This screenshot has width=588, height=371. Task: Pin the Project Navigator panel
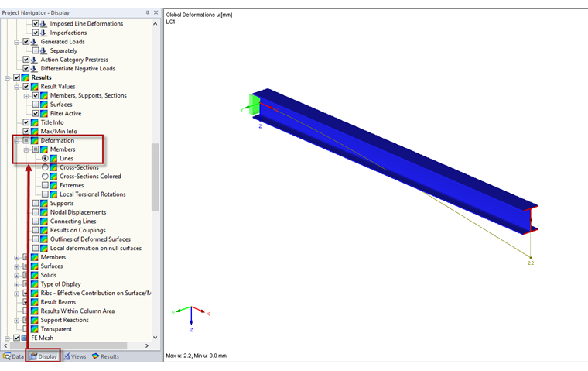click(x=147, y=12)
